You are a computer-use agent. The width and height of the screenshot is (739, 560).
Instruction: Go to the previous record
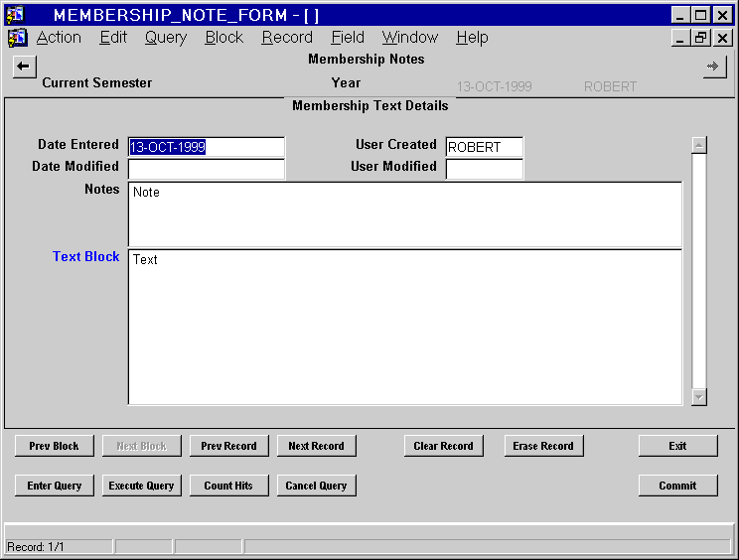coord(229,446)
